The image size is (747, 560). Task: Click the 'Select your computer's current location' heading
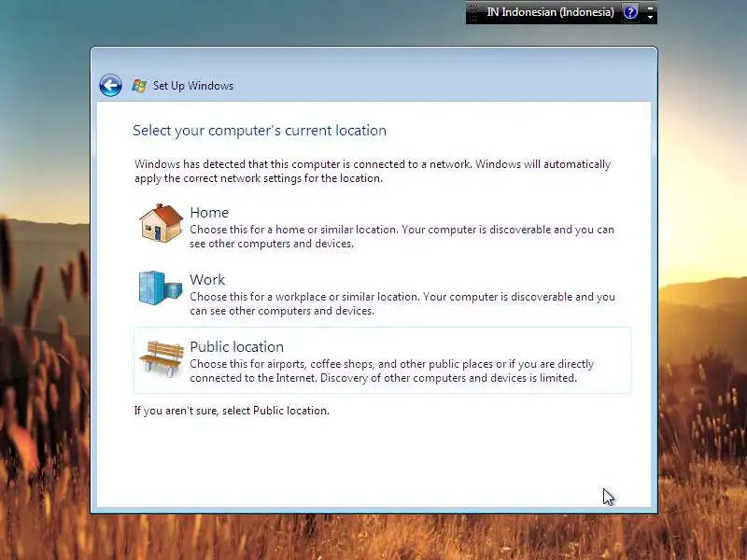260,131
